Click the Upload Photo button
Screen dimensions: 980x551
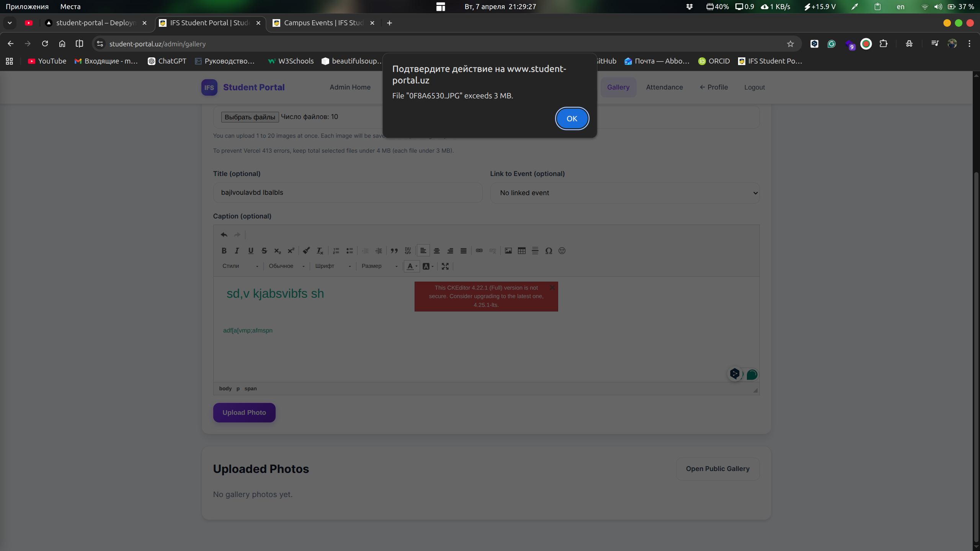pos(244,412)
